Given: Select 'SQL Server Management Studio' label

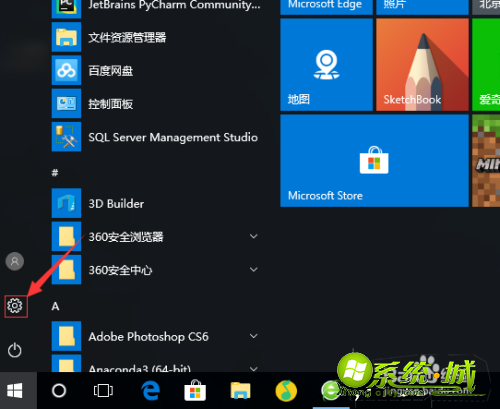Looking at the screenshot, I should pos(173,137).
